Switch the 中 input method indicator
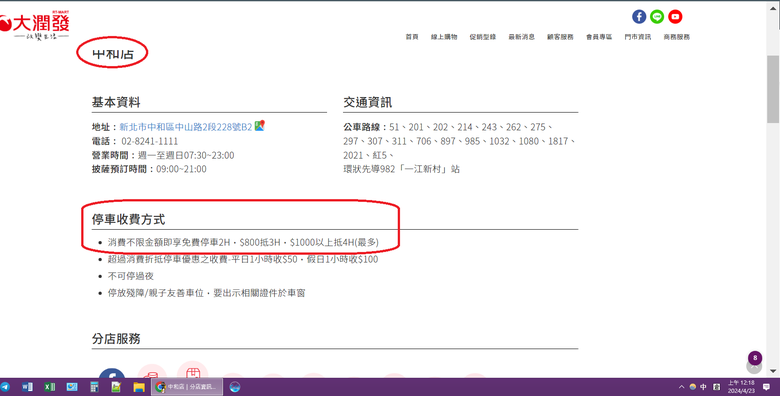Screen dimensions: 780x396 coord(703,387)
